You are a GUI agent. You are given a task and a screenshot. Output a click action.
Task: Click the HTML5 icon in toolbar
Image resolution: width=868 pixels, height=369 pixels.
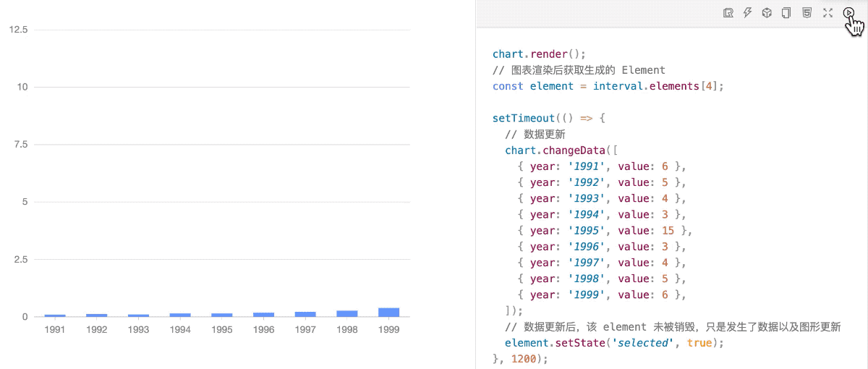pos(806,12)
